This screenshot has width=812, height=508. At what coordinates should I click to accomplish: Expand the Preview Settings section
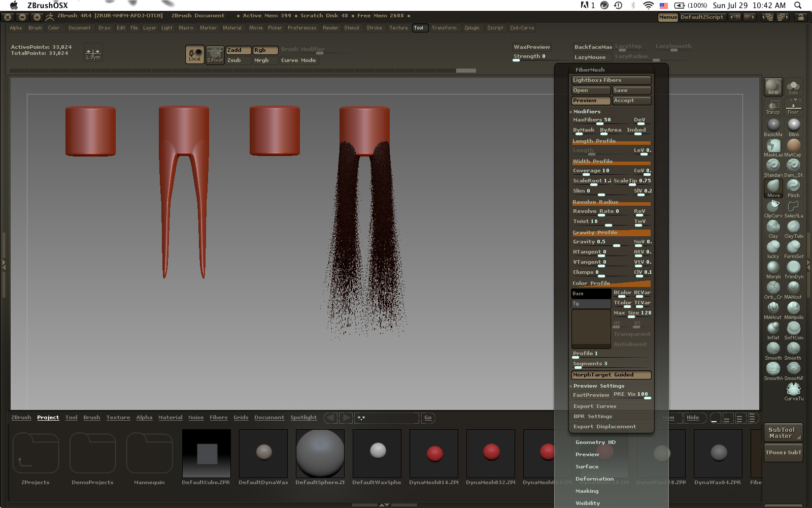pos(599,386)
